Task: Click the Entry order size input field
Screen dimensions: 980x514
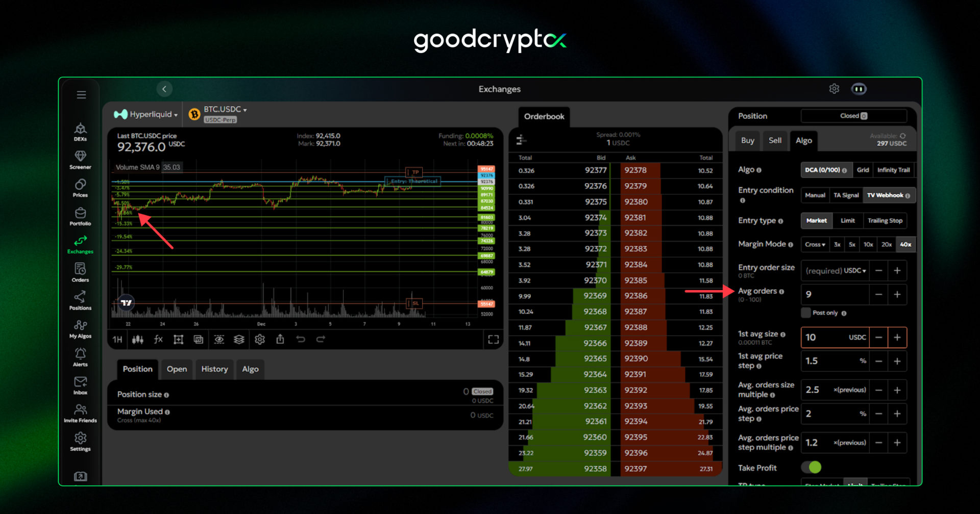Action: [835, 271]
